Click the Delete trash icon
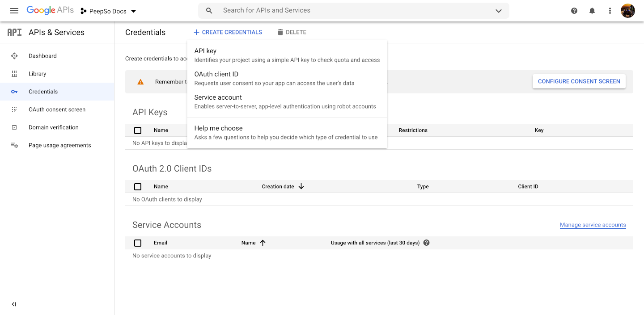 280,32
